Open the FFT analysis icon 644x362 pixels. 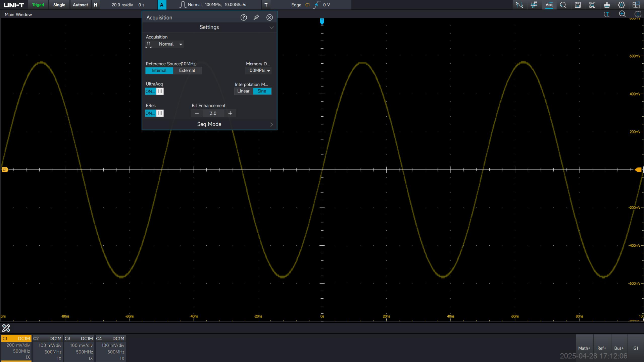pyautogui.click(x=534, y=5)
